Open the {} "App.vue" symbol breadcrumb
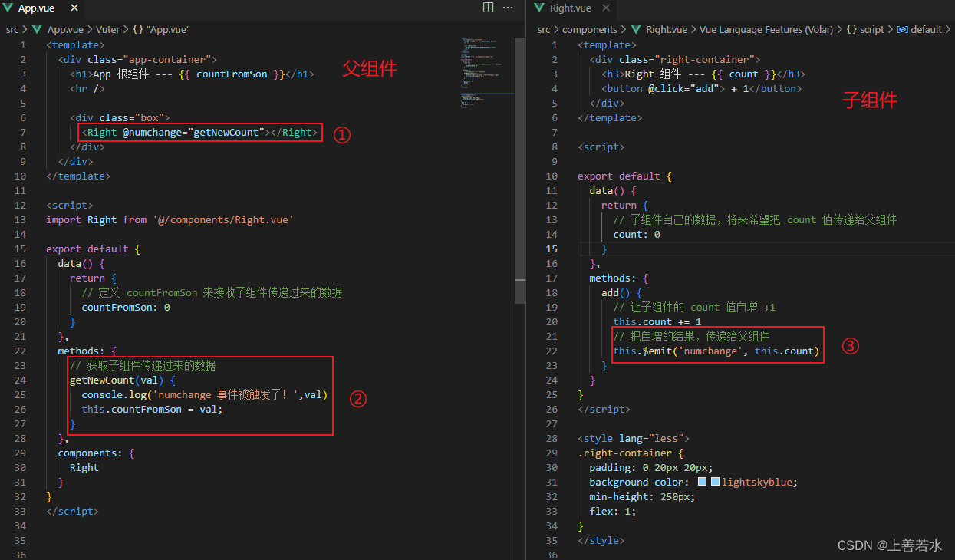This screenshot has height=560, width=955. coord(162,29)
